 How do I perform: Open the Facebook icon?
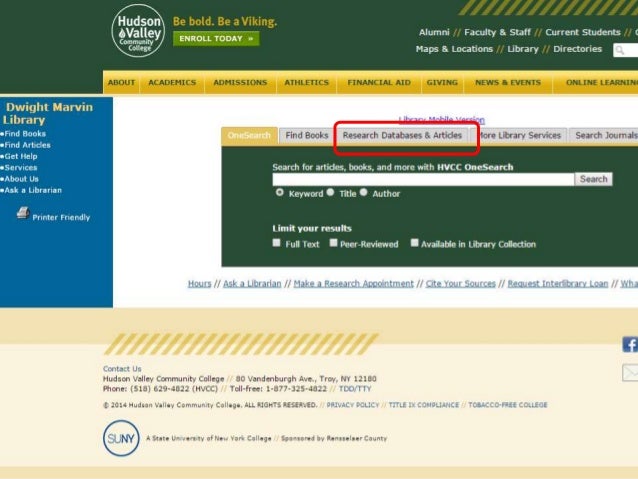tap(630, 345)
